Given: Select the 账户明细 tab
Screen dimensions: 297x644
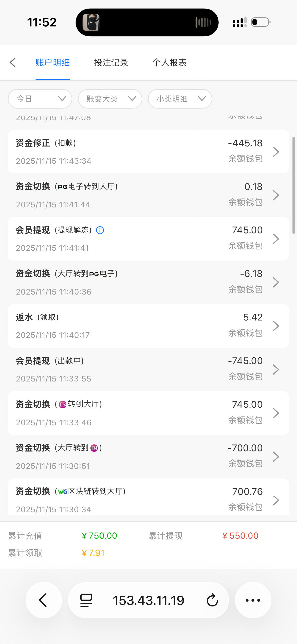Looking at the screenshot, I should point(53,62).
